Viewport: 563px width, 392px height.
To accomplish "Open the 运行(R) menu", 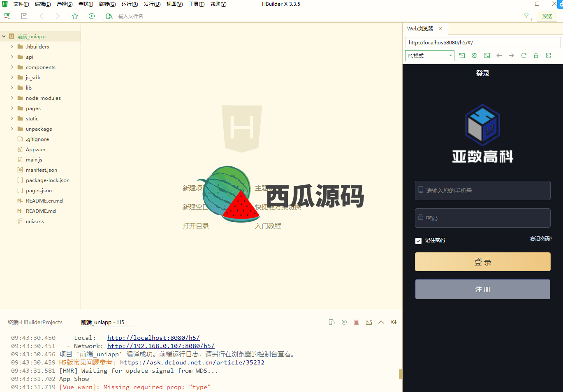I will (130, 4).
